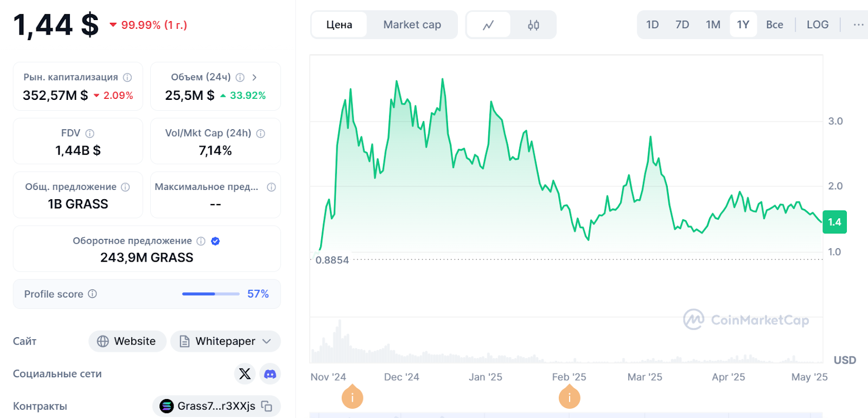Click total supply 1B GRASS
This screenshot has height=418, width=868.
tap(78, 204)
